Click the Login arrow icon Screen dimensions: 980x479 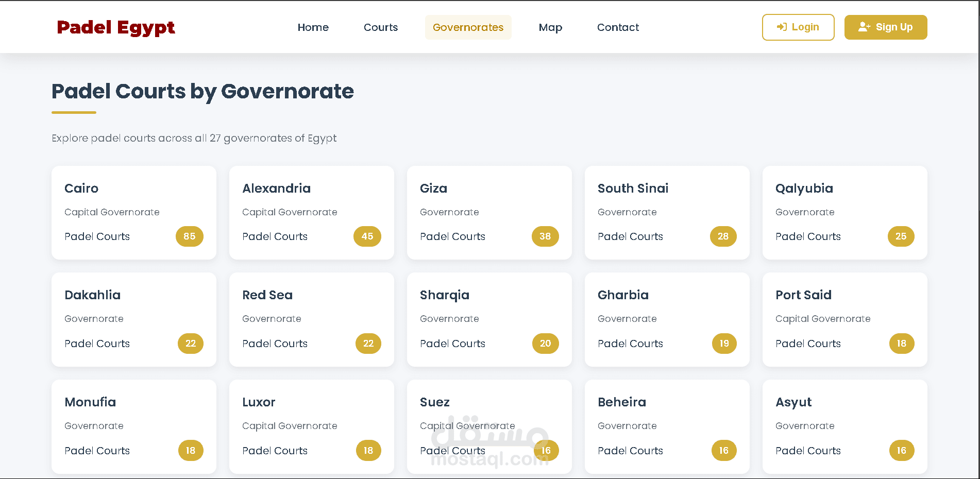[x=782, y=27]
